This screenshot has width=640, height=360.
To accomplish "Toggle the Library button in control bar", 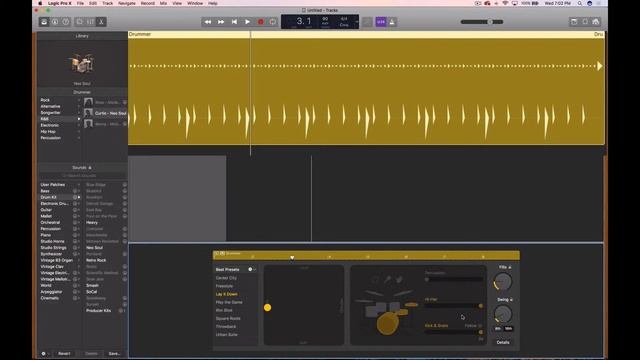I will pyautogui.click(x=44, y=22).
